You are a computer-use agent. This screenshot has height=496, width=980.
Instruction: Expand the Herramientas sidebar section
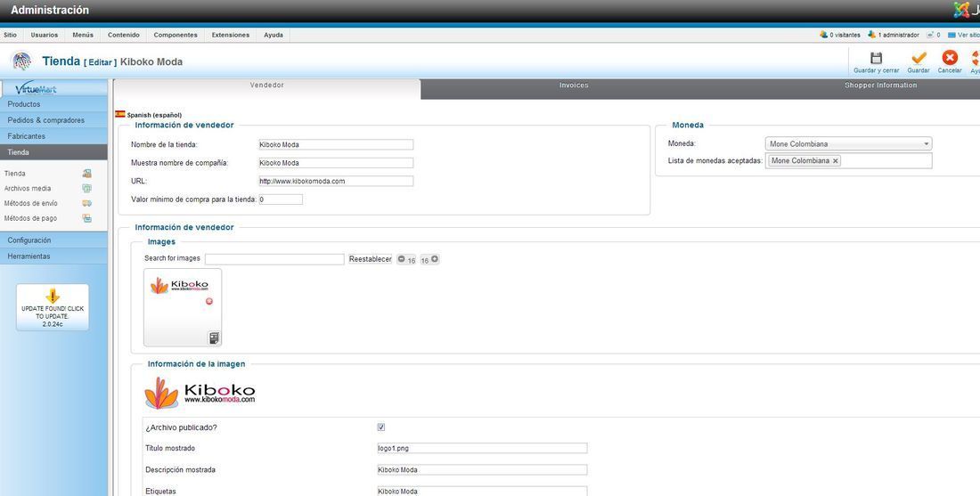(53, 256)
